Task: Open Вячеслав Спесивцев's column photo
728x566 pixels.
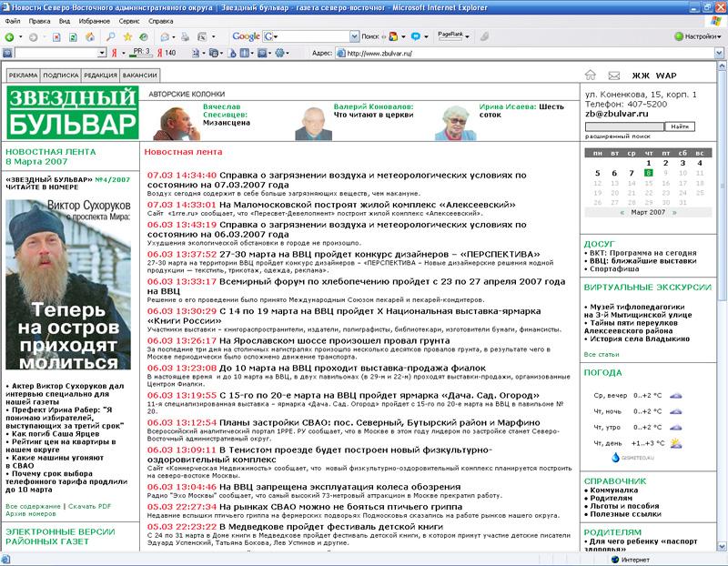Action: 176,123
